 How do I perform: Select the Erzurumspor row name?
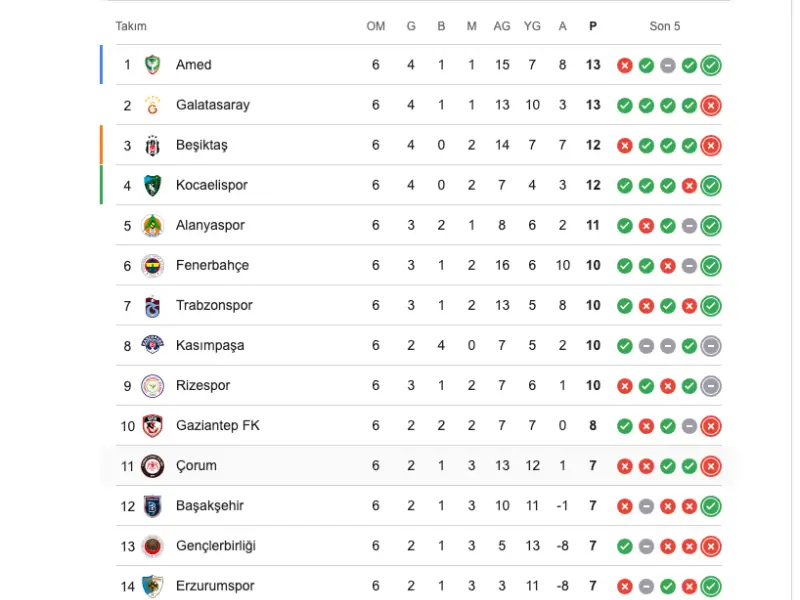[x=215, y=586]
